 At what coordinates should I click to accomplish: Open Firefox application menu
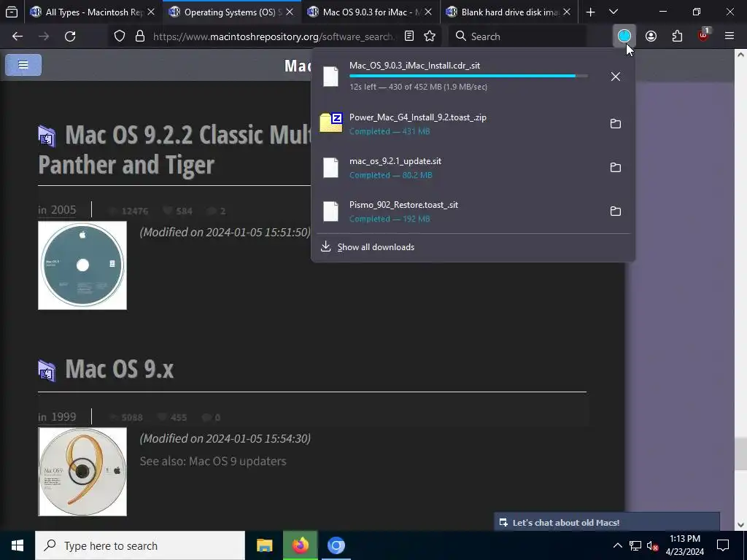pyautogui.click(x=729, y=36)
